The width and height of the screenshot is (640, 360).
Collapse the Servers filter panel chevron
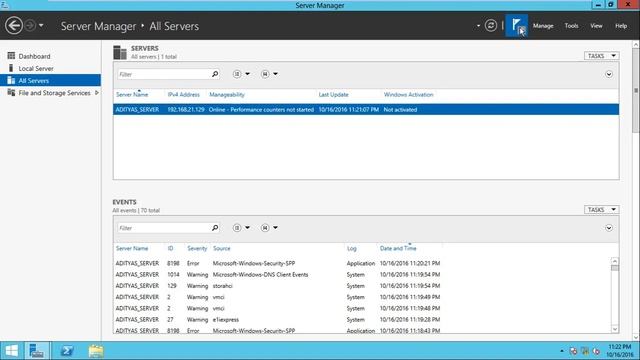click(609, 74)
